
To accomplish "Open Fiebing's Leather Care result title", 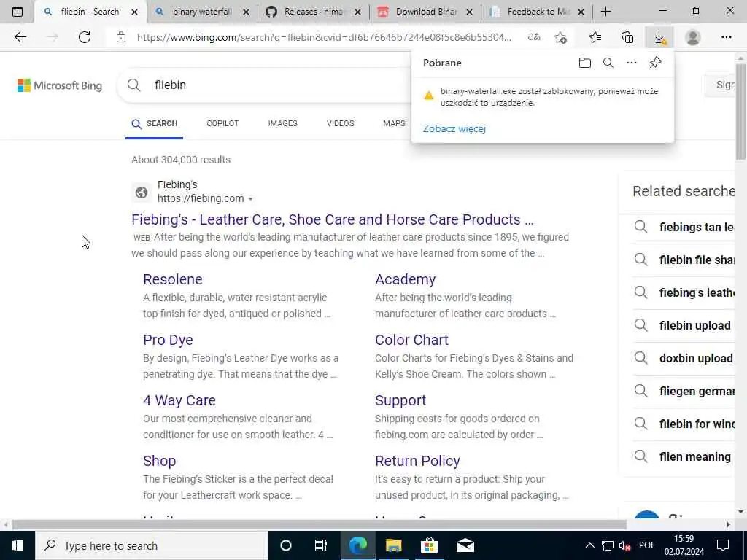I will pos(333,219).
